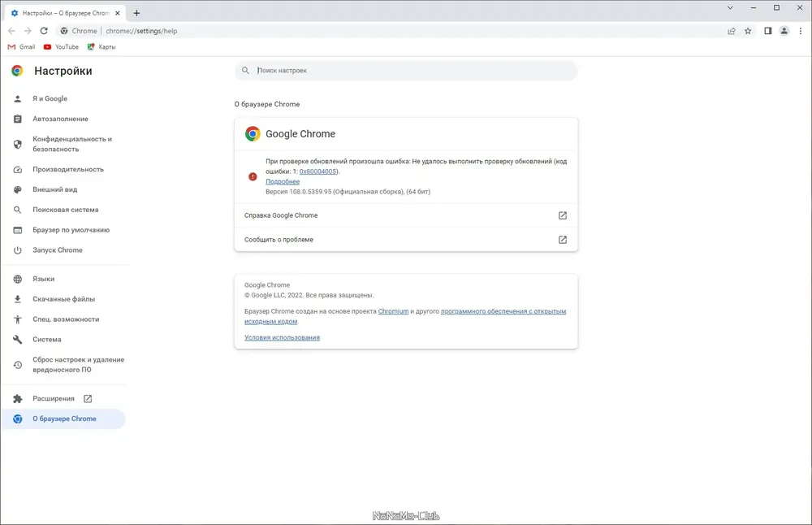Open Спец. возможности settings section
Viewport: 812px width, 525px height.
[x=63, y=319]
